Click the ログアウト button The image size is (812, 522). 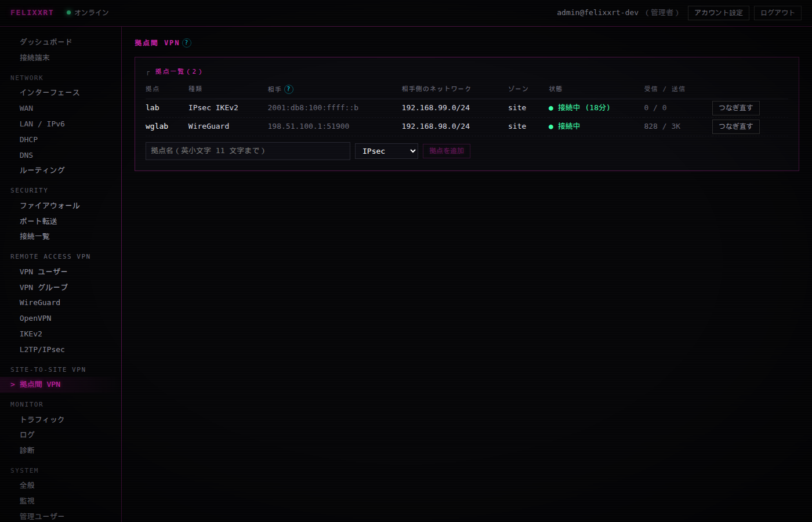(x=778, y=13)
